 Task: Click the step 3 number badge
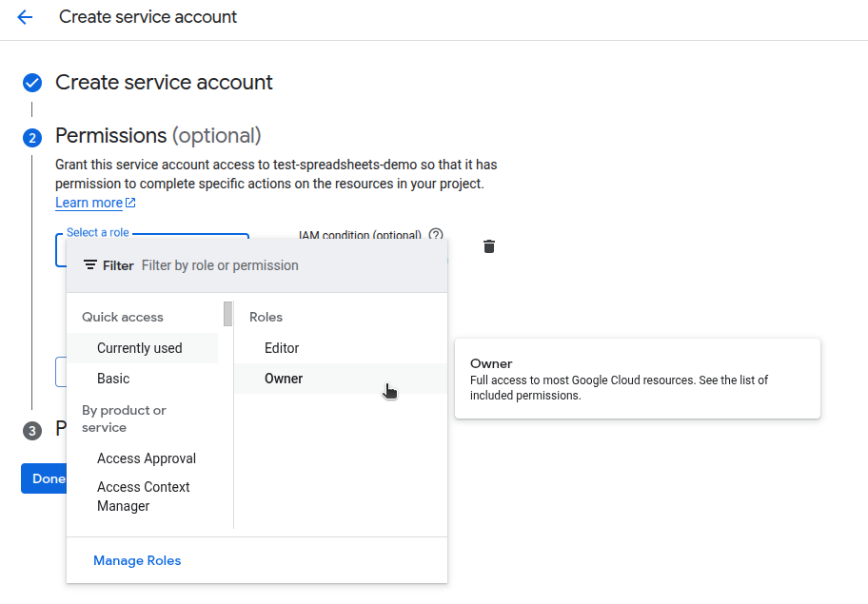[32, 431]
